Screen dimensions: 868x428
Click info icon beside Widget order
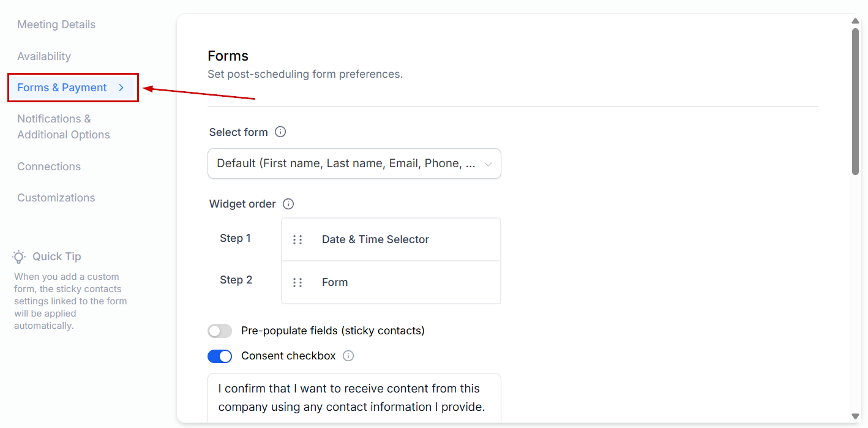coord(288,204)
